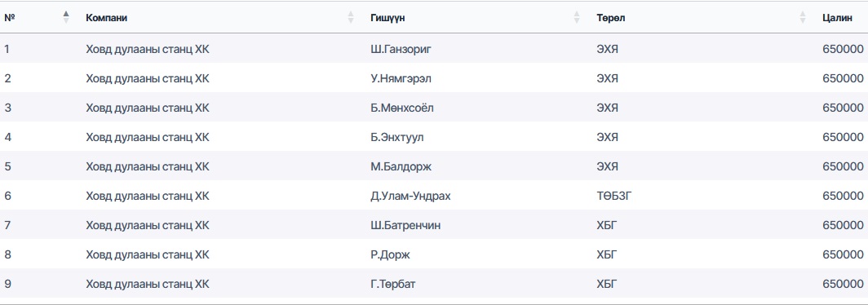Select the Компани column header
The width and height of the screenshot is (868, 305).
click(106, 18)
